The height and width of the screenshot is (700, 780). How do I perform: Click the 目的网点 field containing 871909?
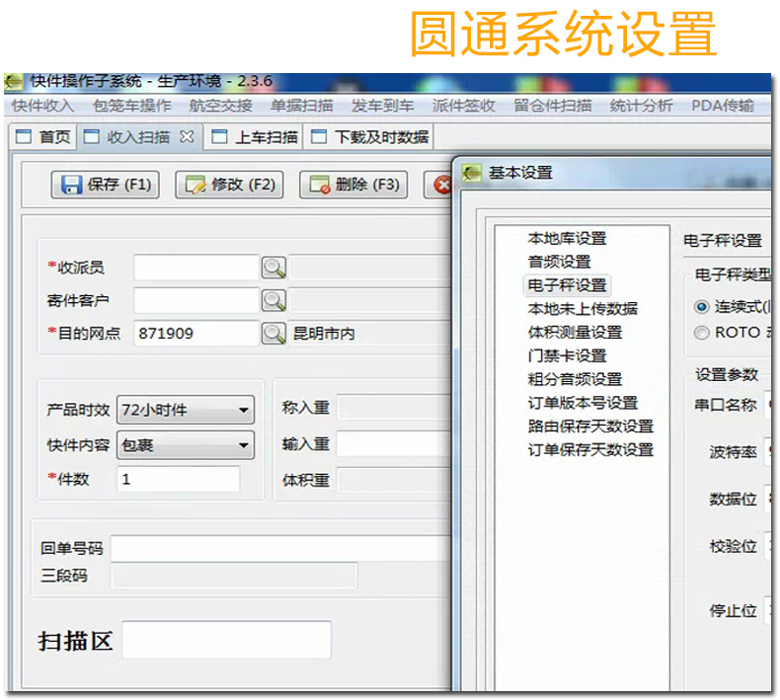coord(196,334)
